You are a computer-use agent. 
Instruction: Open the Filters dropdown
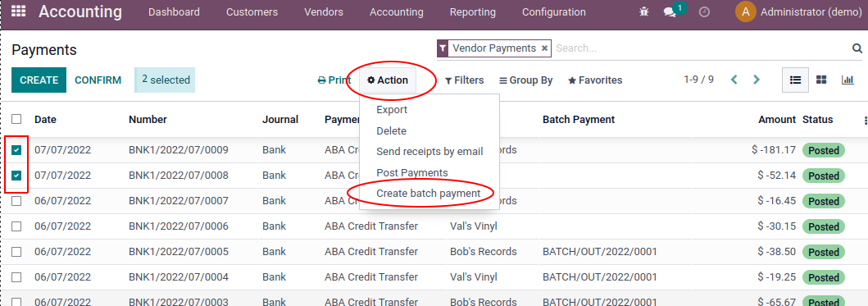coord(465,80)
